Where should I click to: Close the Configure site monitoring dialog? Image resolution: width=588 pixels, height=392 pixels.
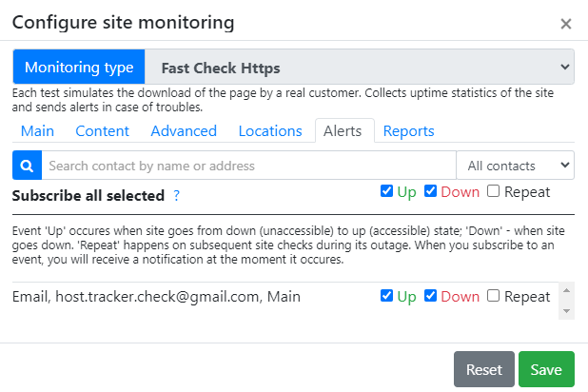tap(566, 24)
